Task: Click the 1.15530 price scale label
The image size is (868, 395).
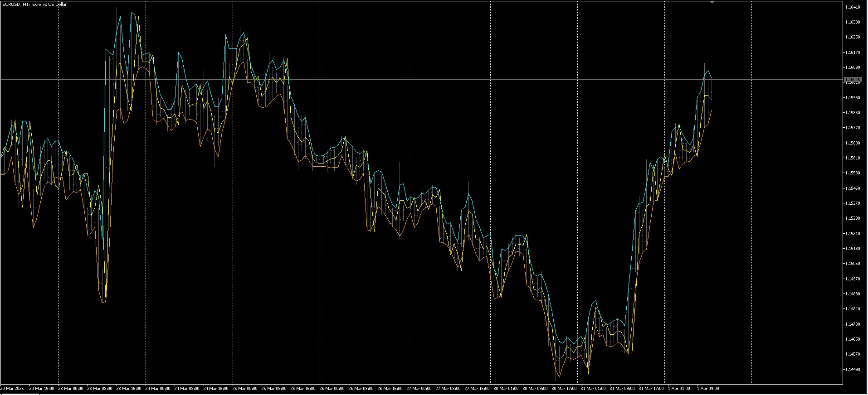Action: click(853, 173)
